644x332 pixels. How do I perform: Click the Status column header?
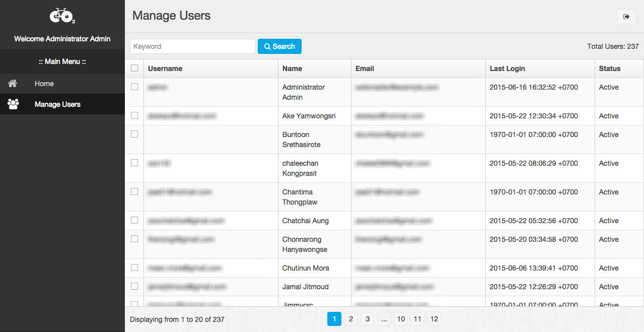coord(609,69)
